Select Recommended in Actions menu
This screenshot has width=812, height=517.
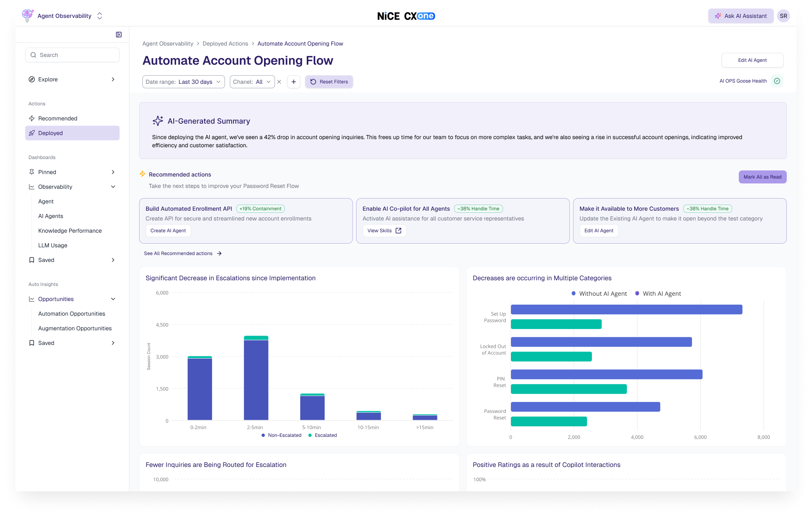point(58,118)
